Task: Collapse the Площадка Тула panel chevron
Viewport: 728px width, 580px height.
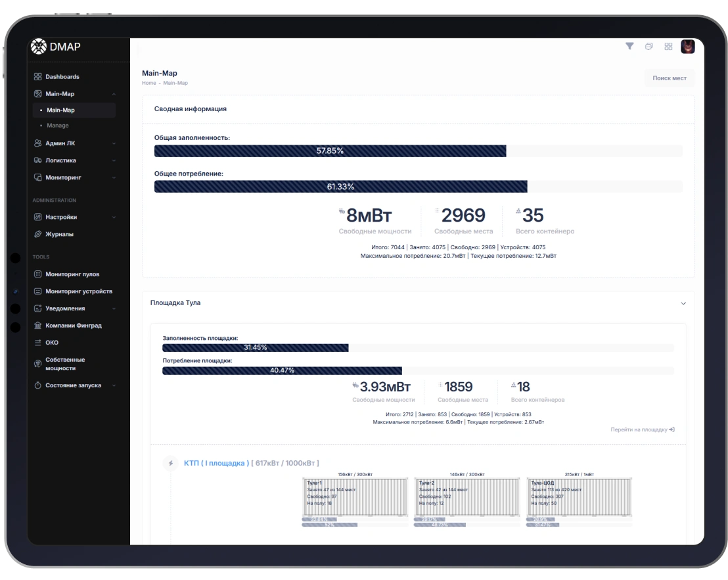Action: click(x=683, y=303)
